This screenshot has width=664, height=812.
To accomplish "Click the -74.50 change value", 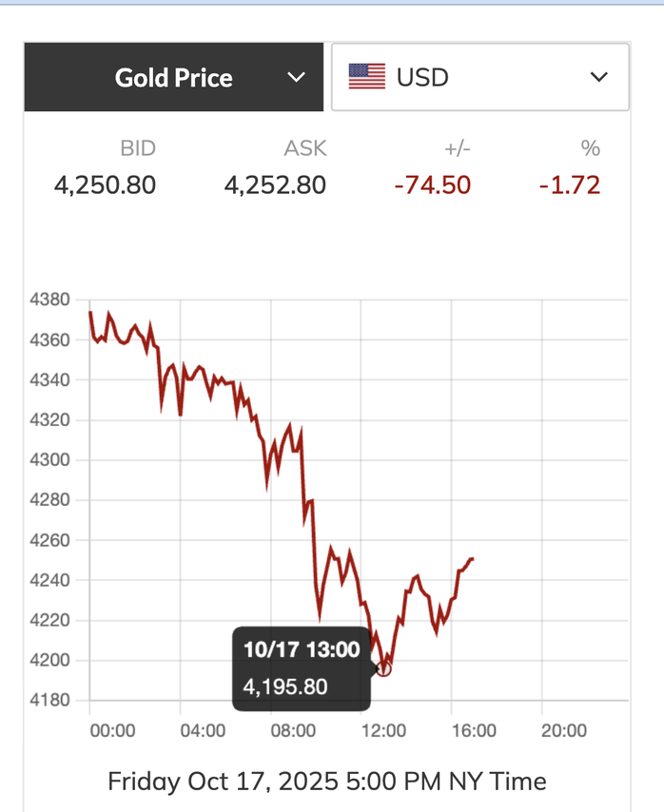I will 433,184.
